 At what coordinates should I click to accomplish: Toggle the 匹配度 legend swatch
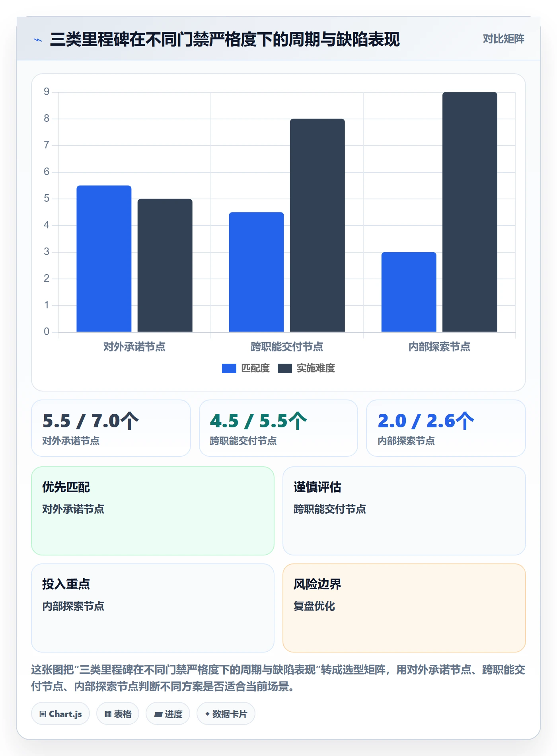coord(229,368)
